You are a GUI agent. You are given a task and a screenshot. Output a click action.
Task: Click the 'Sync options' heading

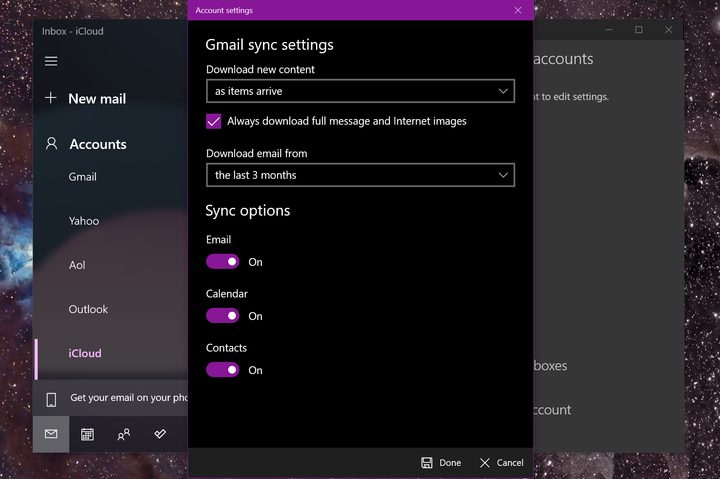coord(248,211)
